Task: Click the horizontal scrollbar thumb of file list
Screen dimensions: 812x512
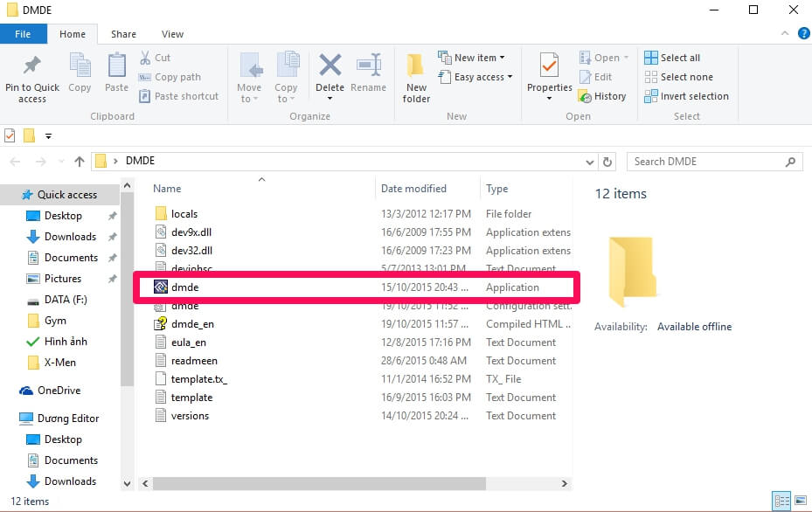Action: [319, 483]
